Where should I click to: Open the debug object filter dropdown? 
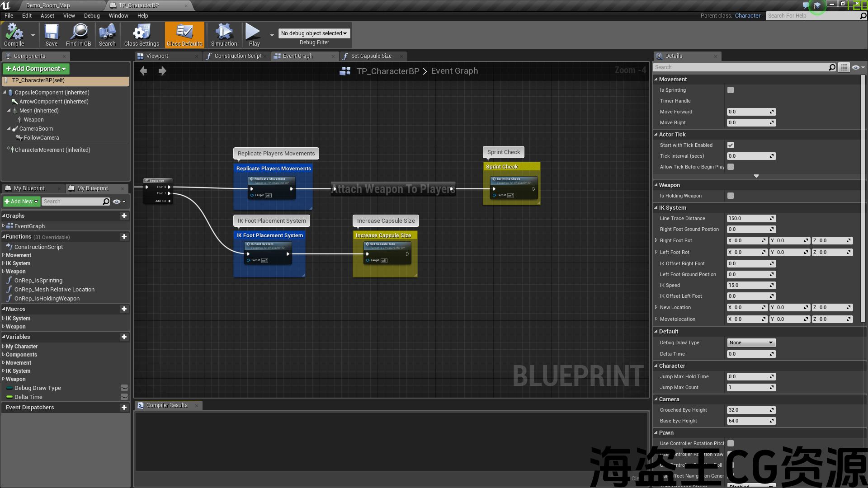314,33
